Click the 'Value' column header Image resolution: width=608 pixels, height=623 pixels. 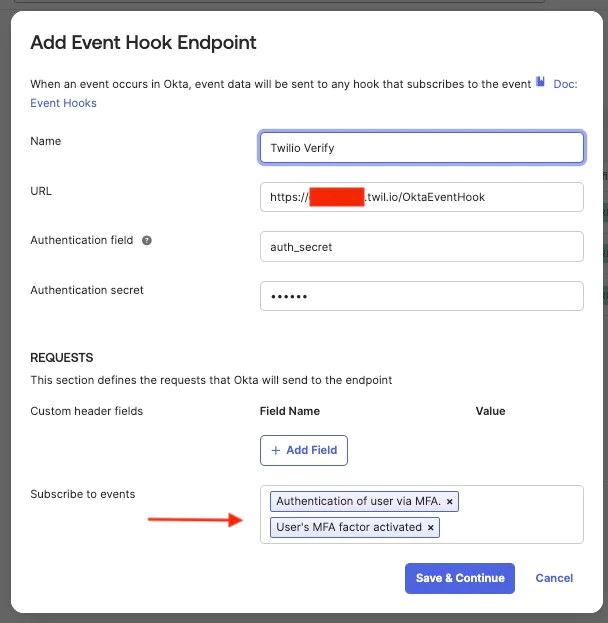coord(490,411)
